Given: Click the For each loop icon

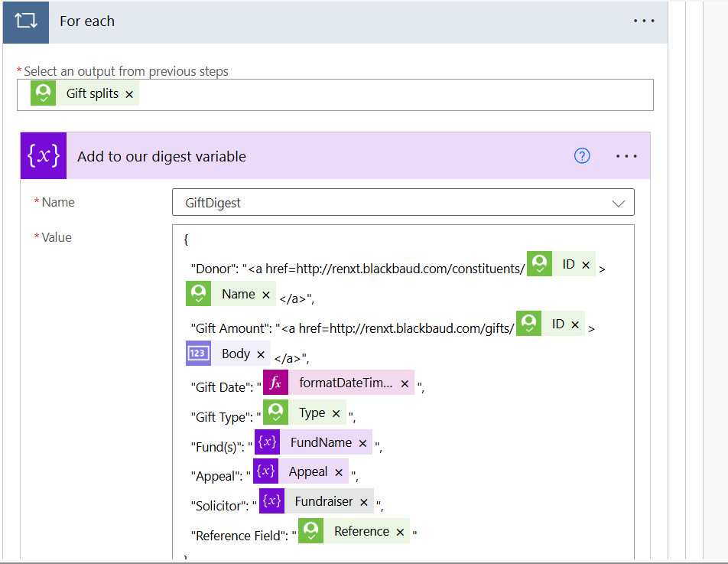Looking at the screenshot, I should click(25, 21).
